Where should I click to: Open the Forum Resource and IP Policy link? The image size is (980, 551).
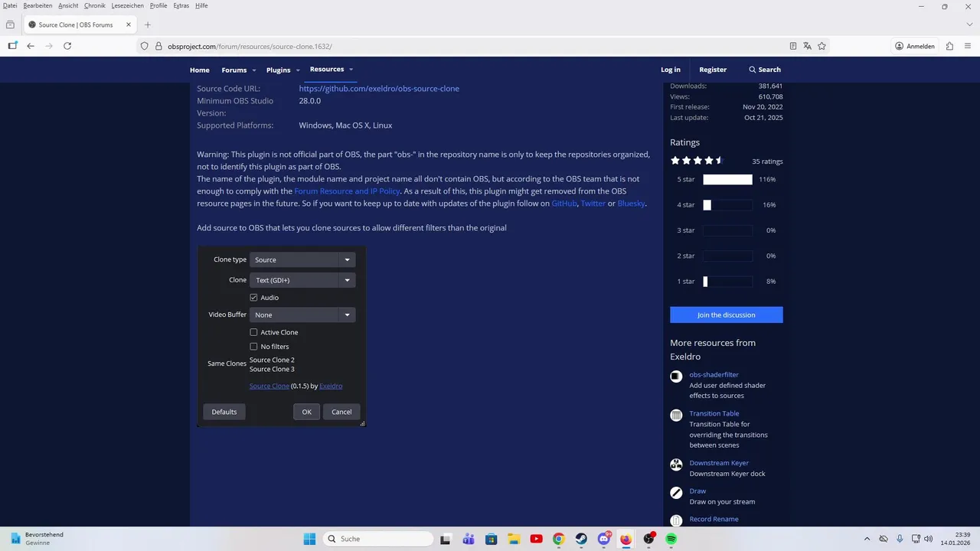(x=347, y=191)
